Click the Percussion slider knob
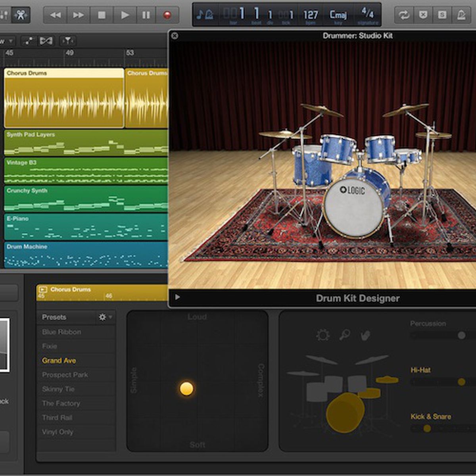476x476 pixels. (x=461, y=335)
